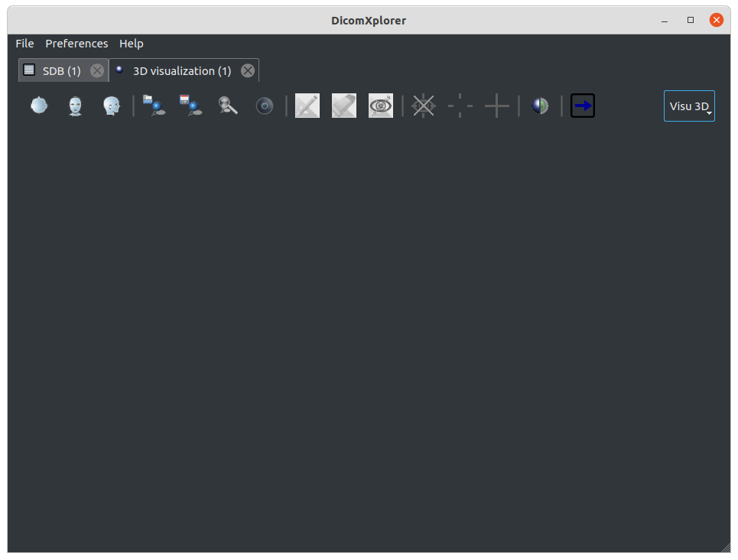Select the eraser tool
The width and height of the screenshot is (738, 560).
tap(344, 106)
